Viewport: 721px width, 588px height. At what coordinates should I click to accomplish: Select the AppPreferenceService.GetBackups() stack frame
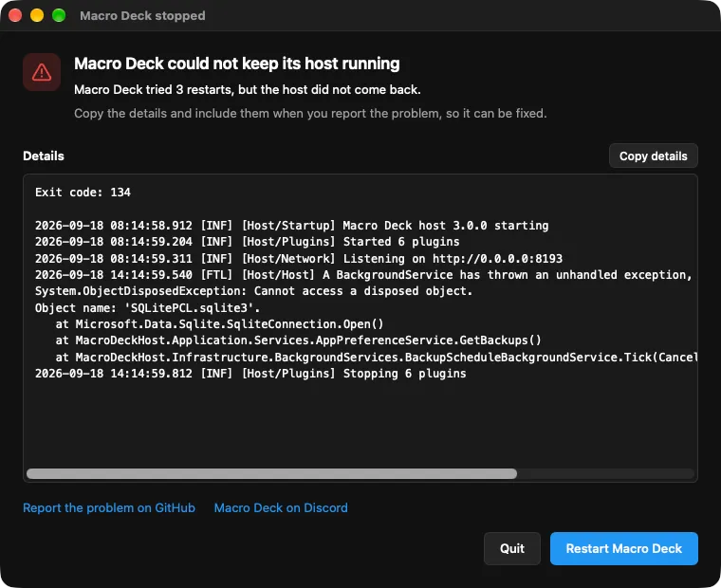299,340
